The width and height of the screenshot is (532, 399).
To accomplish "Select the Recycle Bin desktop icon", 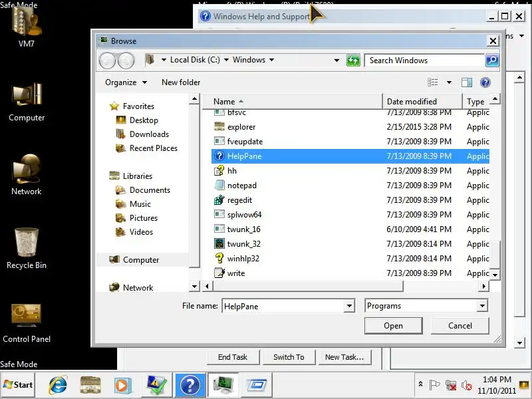I will click(x=27, y=248).
